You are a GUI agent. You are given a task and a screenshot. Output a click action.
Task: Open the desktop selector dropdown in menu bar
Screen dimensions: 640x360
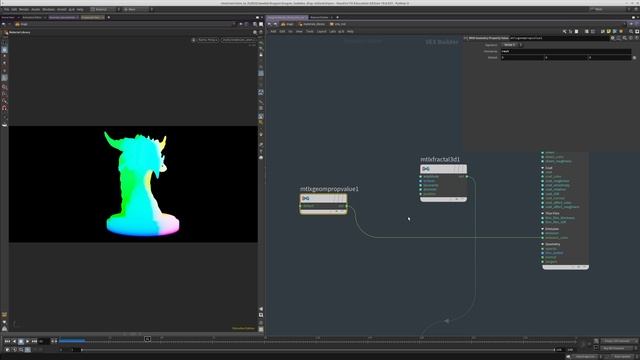click(104, 9)
